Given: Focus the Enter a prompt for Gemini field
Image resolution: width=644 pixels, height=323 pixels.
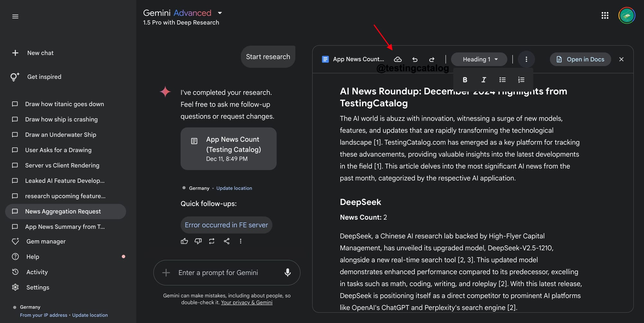Looking at the screenshot, I should (227, 273).
